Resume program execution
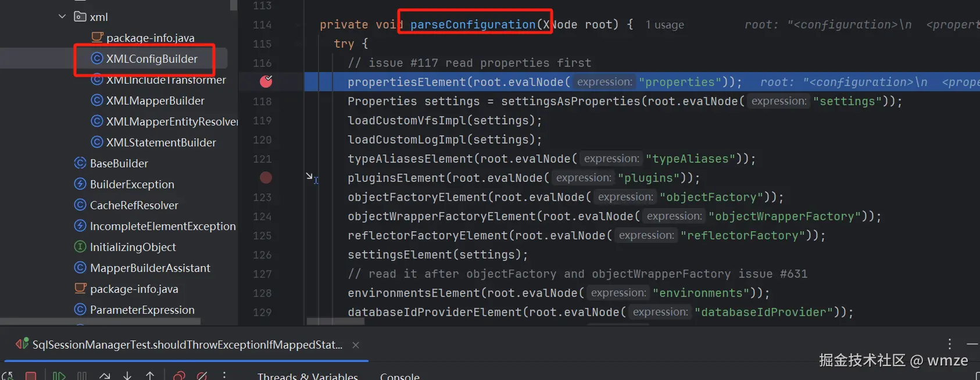980x380 pixels. 59,377
